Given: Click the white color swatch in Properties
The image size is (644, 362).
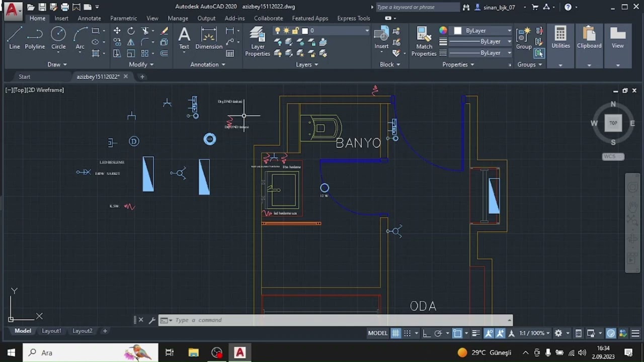Looking at the screenshot, I should (458, 31).
